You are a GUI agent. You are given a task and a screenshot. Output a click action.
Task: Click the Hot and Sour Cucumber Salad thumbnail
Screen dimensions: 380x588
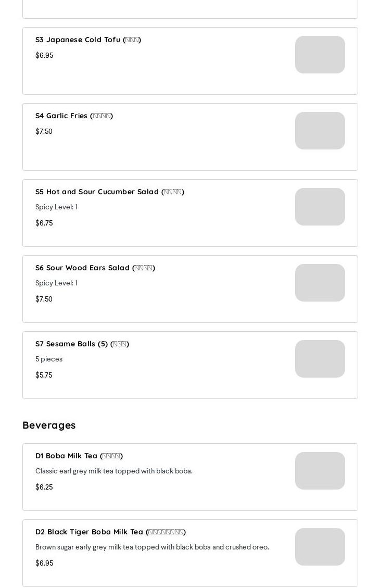coord(320,207)
